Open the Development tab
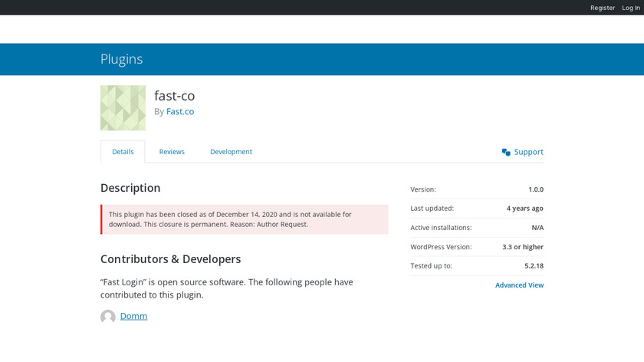 tap(231, 152)
